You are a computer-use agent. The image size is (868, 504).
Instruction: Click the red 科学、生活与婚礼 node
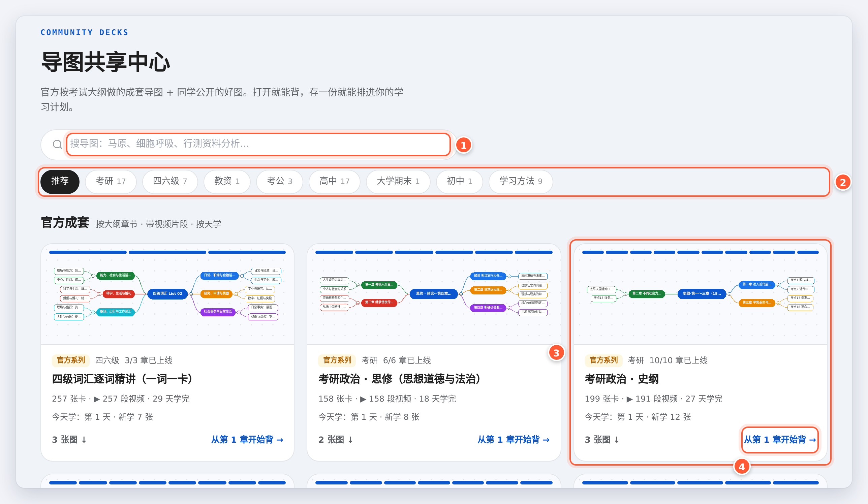[x=119, y=293]
